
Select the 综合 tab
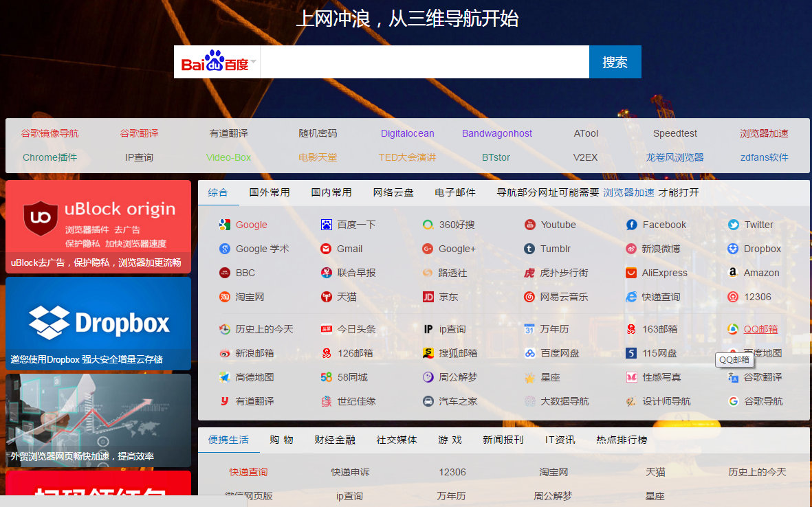(218, 192)
